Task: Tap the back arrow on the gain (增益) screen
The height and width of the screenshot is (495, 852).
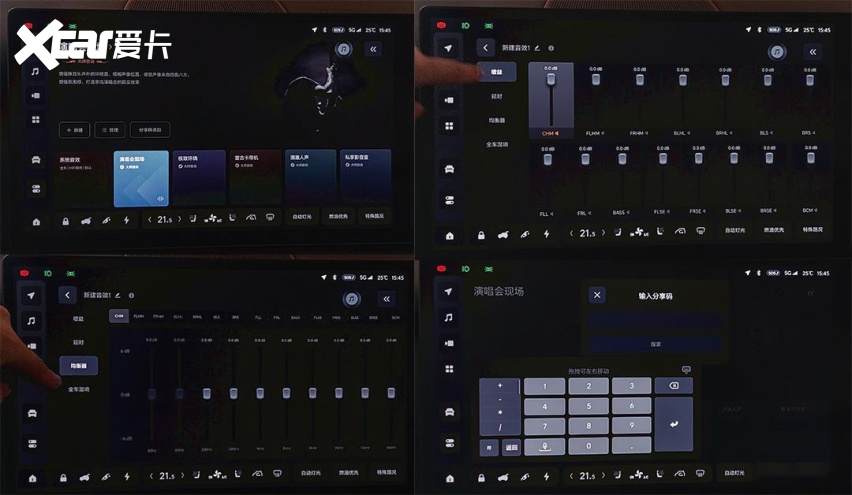Action: click(x=486, y=47)
